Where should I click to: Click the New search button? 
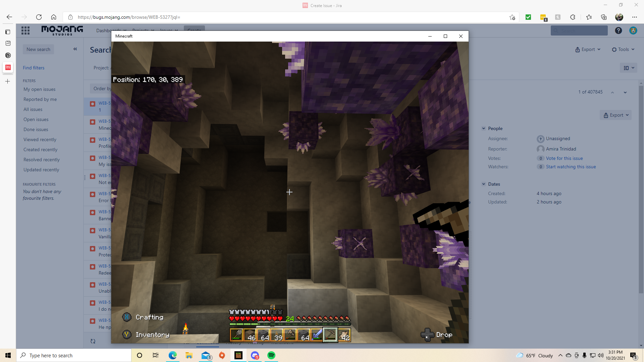(x=38, y=49)
